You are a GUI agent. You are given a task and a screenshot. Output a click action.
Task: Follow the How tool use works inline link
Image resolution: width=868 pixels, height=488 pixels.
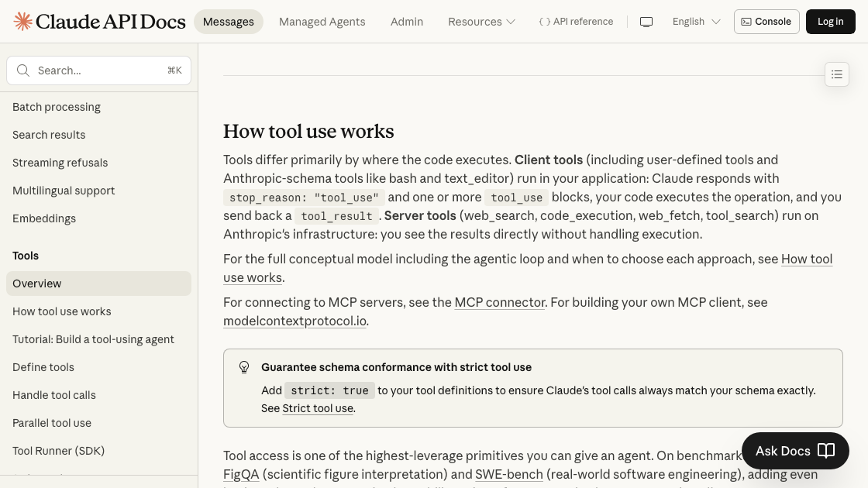(x=807, y=259)
